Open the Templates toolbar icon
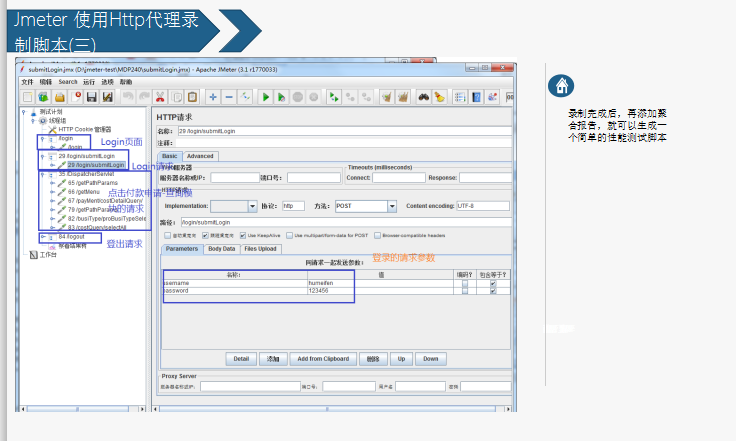The height and width of the screenshot is (441, 736). pos(44,97)
